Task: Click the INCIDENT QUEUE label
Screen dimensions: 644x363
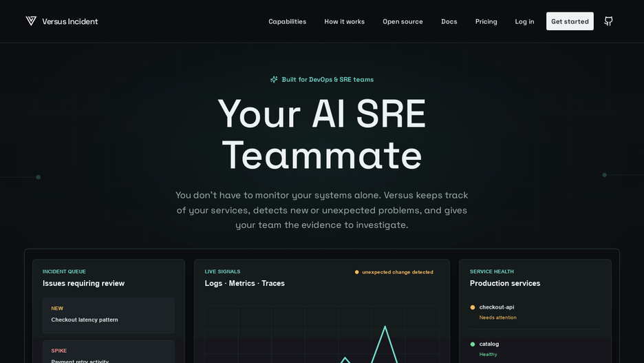Action: pos(64,272)
